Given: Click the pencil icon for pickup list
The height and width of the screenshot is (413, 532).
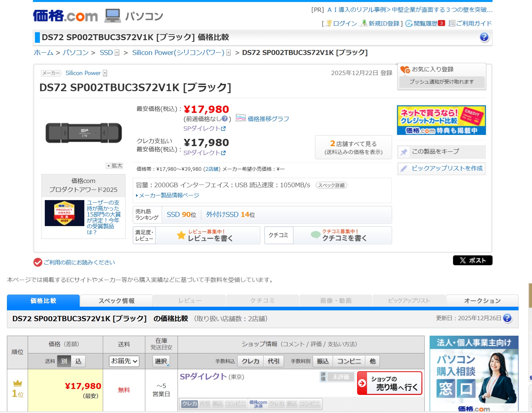Looking at the screenshot, I should [x=404, y=168].
